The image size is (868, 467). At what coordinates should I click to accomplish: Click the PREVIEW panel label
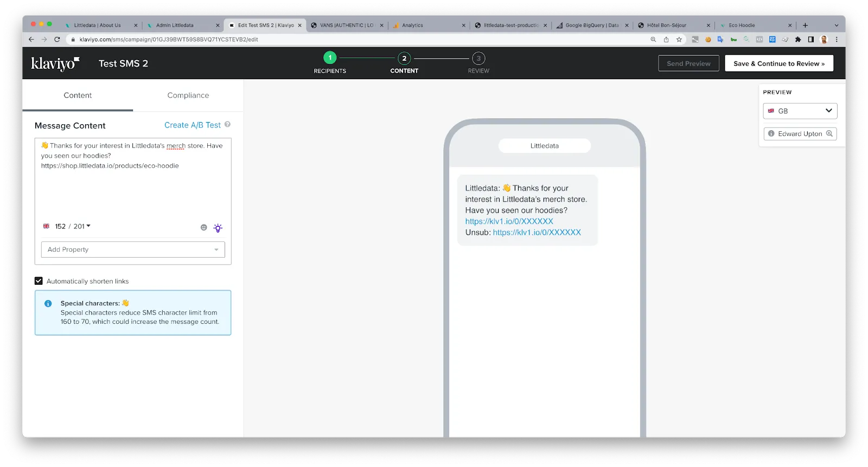click(777, 92)
